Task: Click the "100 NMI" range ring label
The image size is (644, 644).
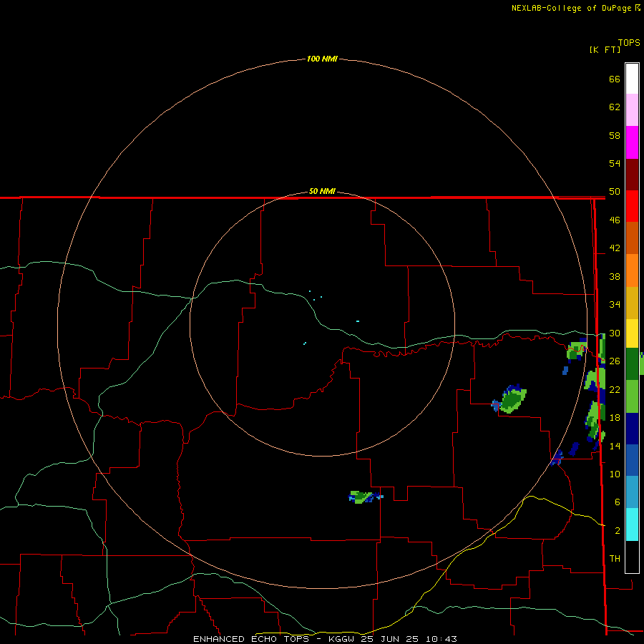Action: coord(322,59)
